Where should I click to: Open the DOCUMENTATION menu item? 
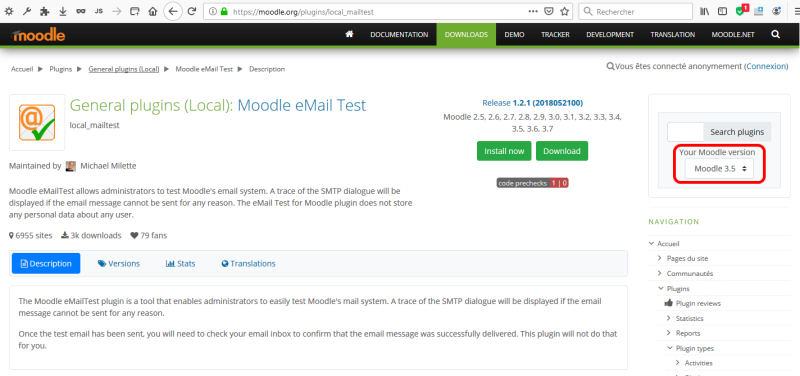(399, 35)
